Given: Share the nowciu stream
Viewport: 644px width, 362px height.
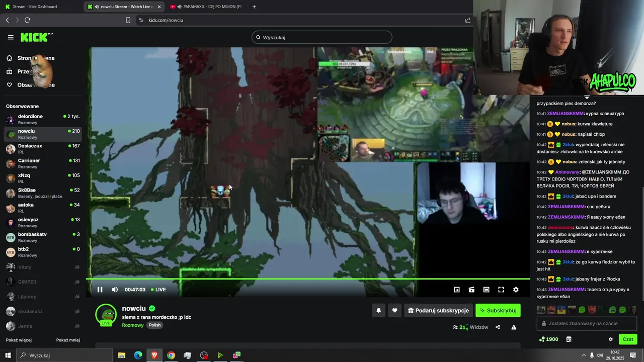Looking at the screenshot, I should 498,327.
